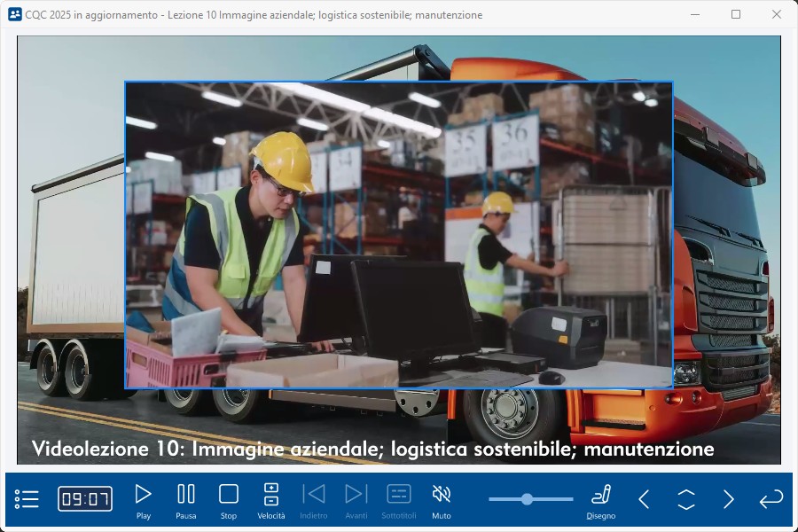Viewport: 798px width, 532px height.
Task: Activate the Disegno drawing tool
Action: pos(601,499)
